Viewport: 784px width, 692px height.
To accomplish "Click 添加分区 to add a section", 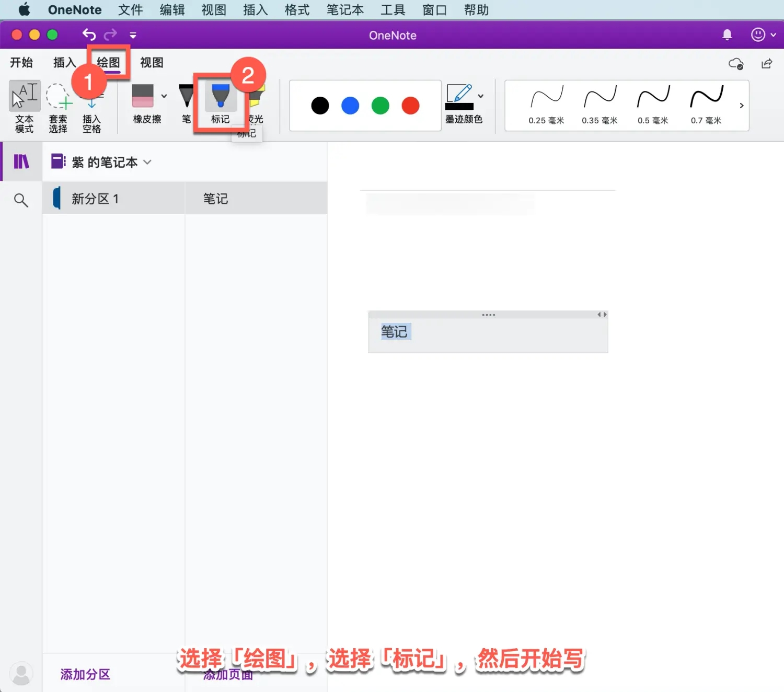I will [x=85, y=674].
